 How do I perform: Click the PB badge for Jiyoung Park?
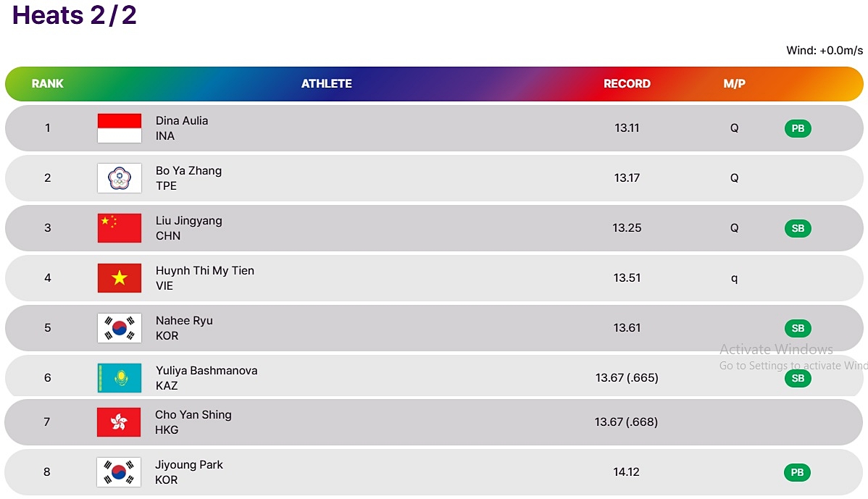point(797,472)
